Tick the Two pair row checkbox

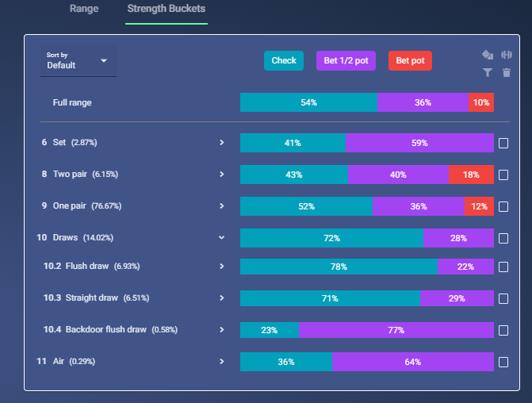point(503,175)
